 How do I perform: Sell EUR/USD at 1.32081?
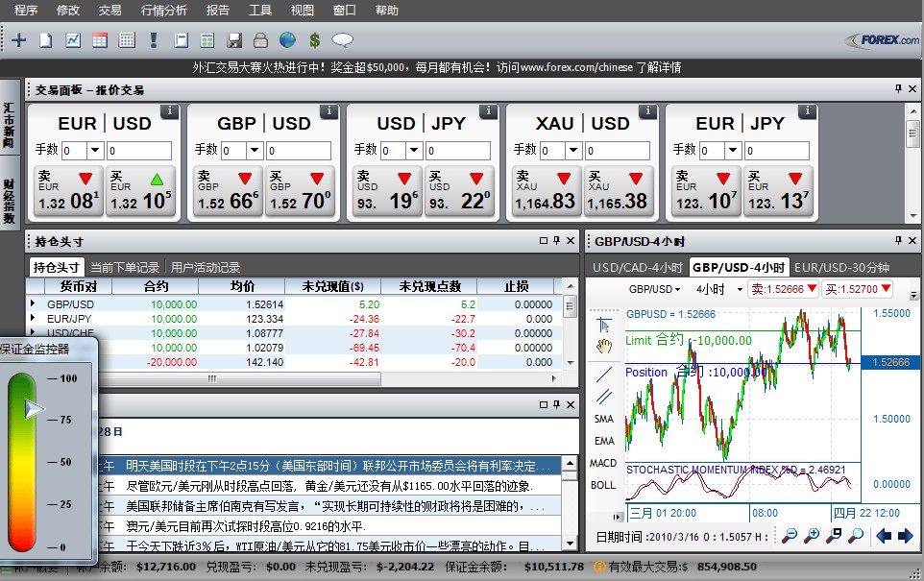tap(69, 191)
